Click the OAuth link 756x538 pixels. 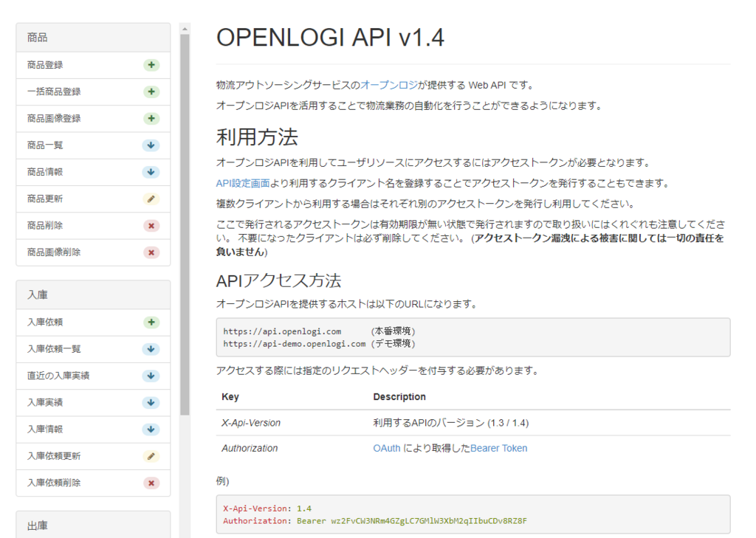pyautogui.click(x=387, y=449)
